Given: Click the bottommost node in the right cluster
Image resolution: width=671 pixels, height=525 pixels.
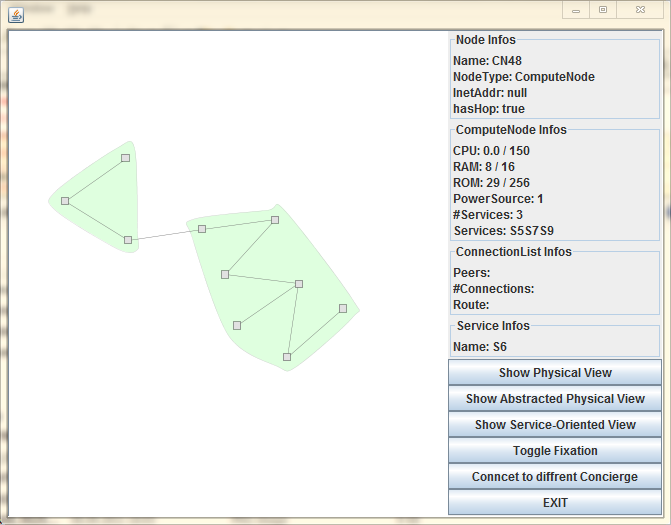Looking at the screenshot, I should [x=287, y=357].
